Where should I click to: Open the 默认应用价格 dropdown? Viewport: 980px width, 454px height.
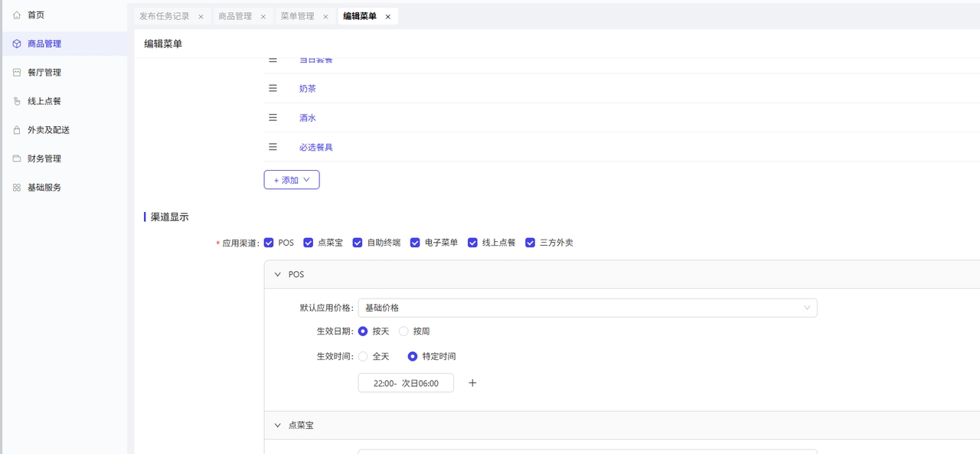point(586,308)
